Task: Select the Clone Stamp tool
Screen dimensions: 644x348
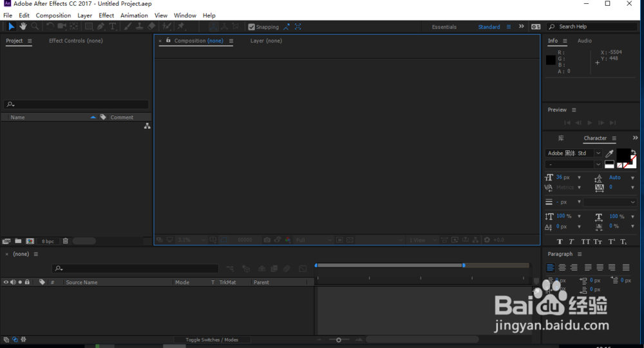Action: pos(140,26)
